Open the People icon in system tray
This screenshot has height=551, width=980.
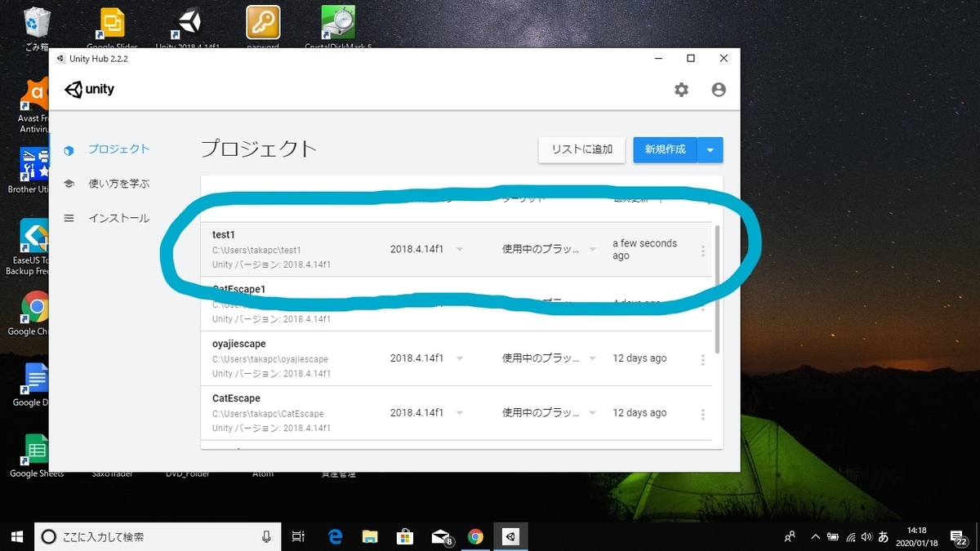790,536
